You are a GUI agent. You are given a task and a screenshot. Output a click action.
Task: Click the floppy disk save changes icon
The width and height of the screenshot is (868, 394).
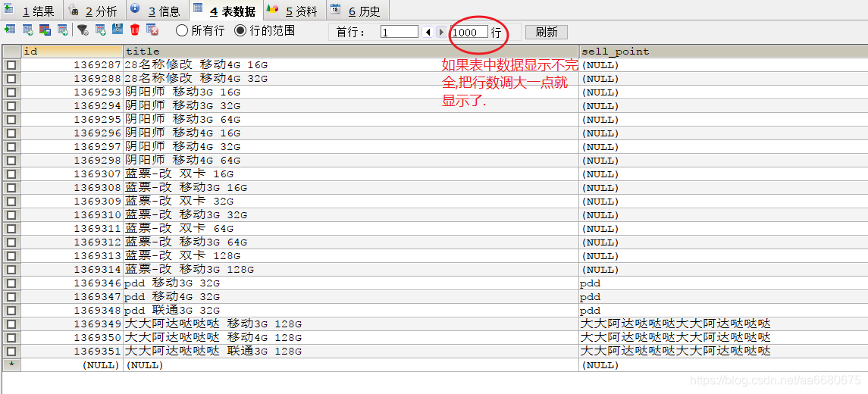click(118, 30)
